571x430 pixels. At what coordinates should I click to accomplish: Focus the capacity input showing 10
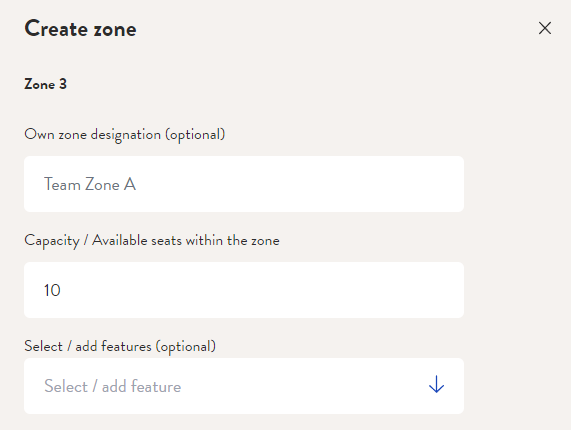click(244, 290)
